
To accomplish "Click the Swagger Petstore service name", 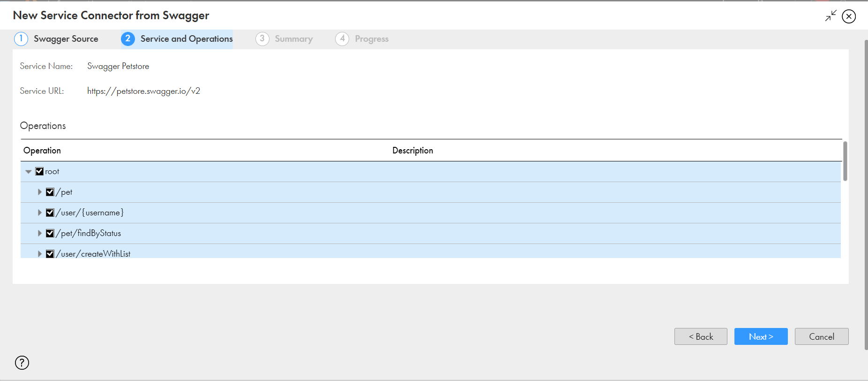I will (118, 66).
